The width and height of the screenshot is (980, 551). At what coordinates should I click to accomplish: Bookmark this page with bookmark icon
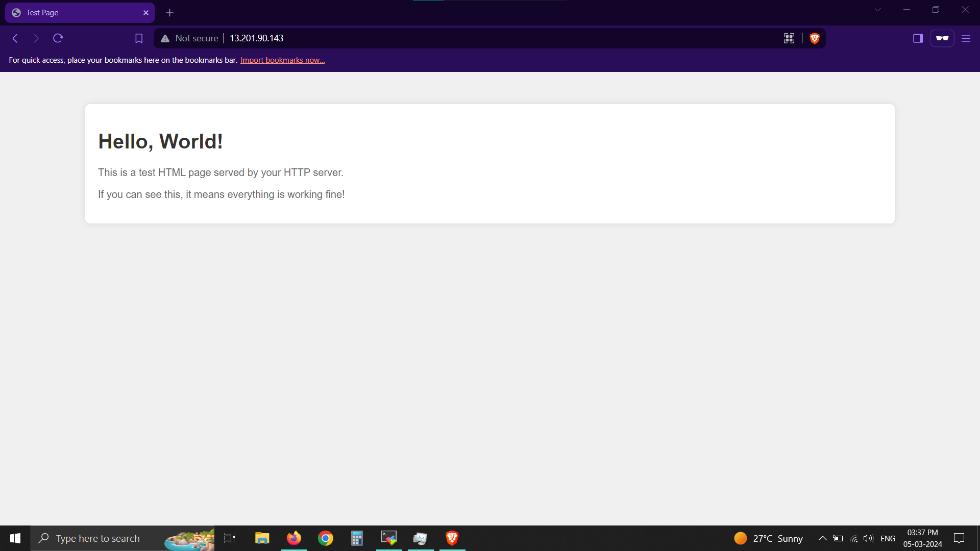(x=139, y=38)
